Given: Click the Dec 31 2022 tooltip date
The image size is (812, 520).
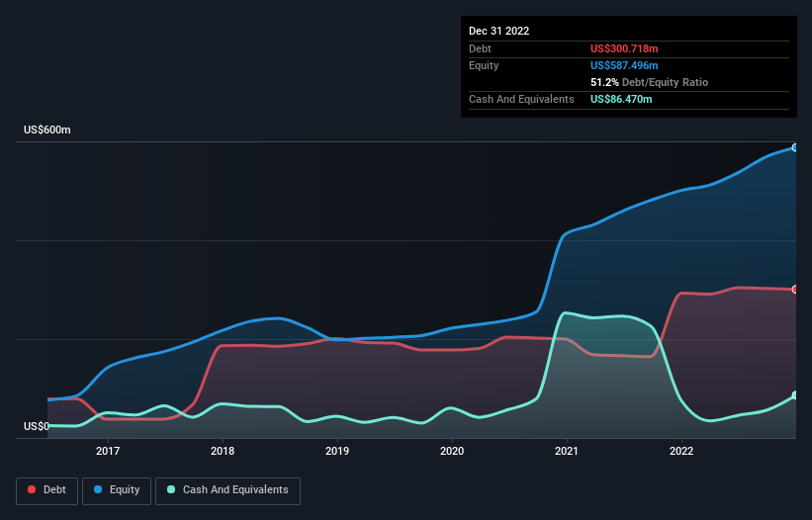Looking at the screenshot, I should tap(498, 31).
